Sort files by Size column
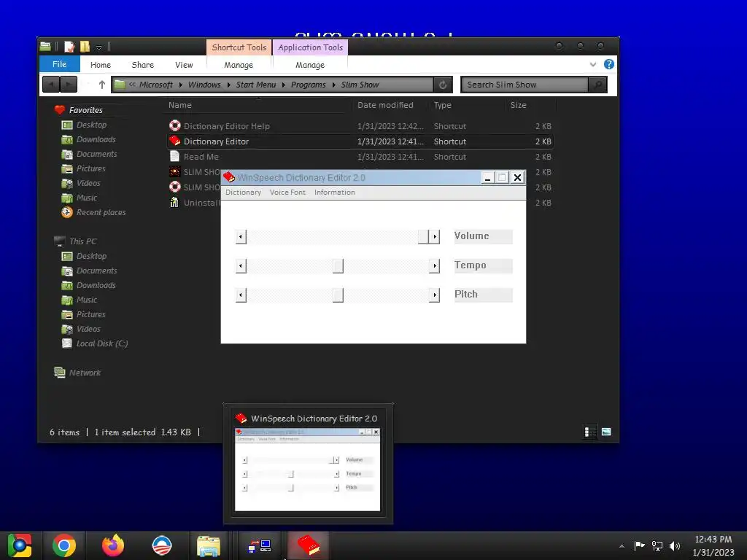747x560 pixels. coord(519,105)
